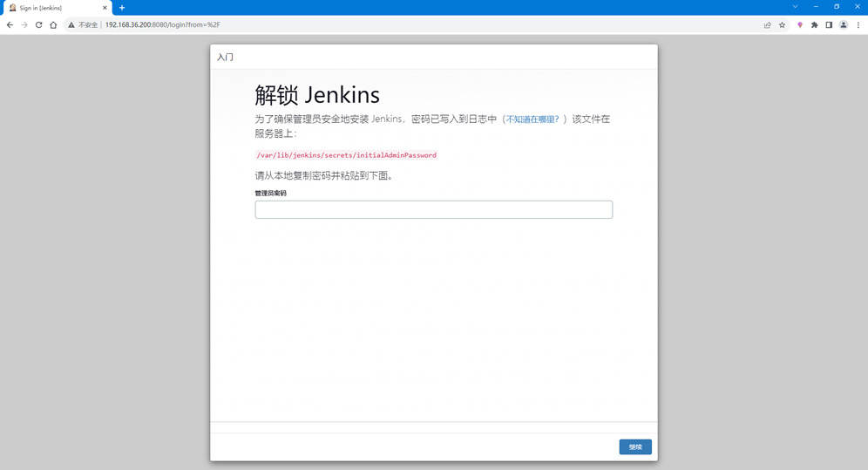
Task: Select the Sign in [Jenkins] tab
Action: pos(57,8)
